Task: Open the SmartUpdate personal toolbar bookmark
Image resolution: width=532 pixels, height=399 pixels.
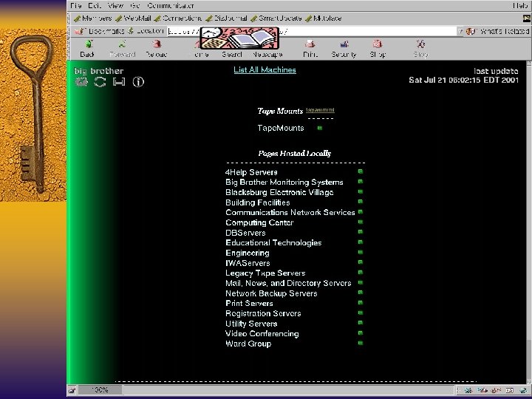Action: pyautogui.click(x=276, y=18)
